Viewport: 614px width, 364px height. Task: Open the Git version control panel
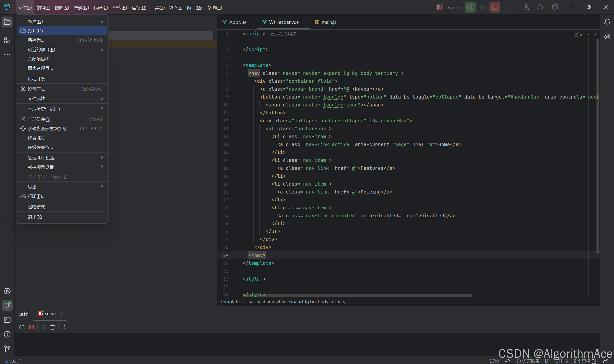[7, 348]
